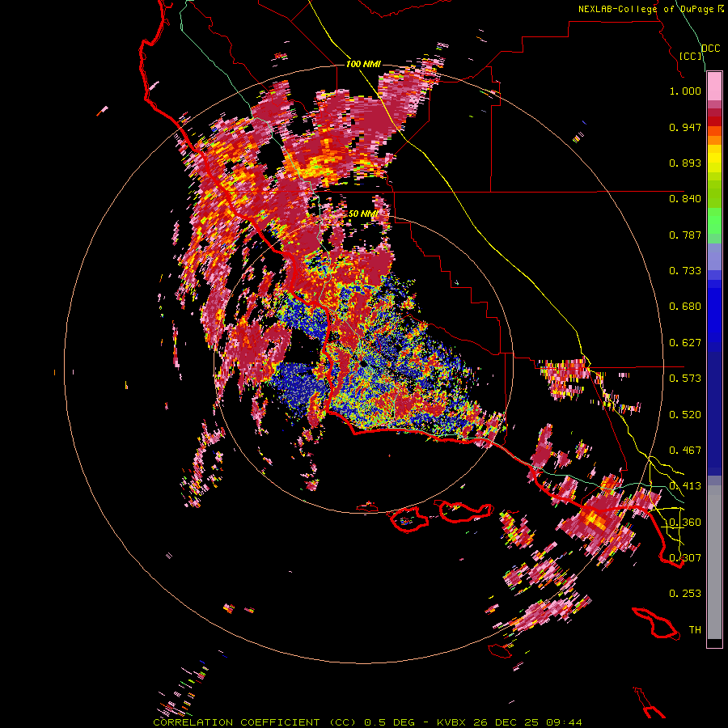Image resolution: width=728 pixels, height=728 pixels.
Task: Click the CORRELATION COEFFICIENT (CC) footer caption
Action: [254, 722]
